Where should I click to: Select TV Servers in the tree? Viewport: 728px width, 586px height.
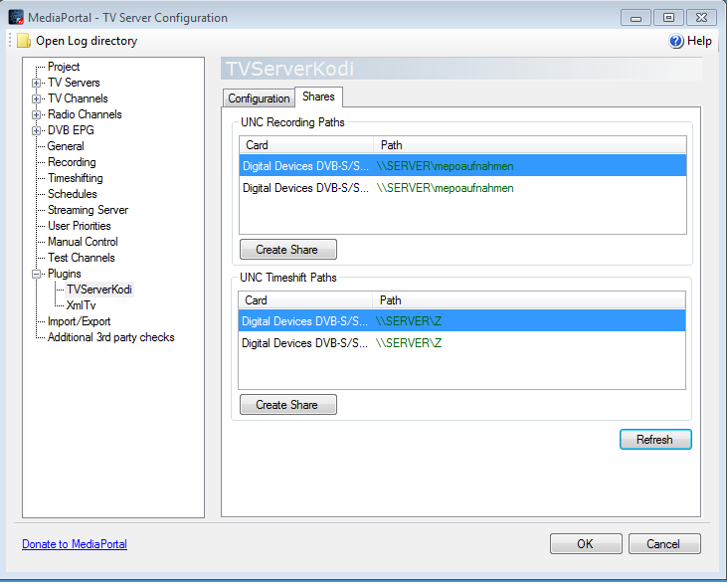coord(74,83)
